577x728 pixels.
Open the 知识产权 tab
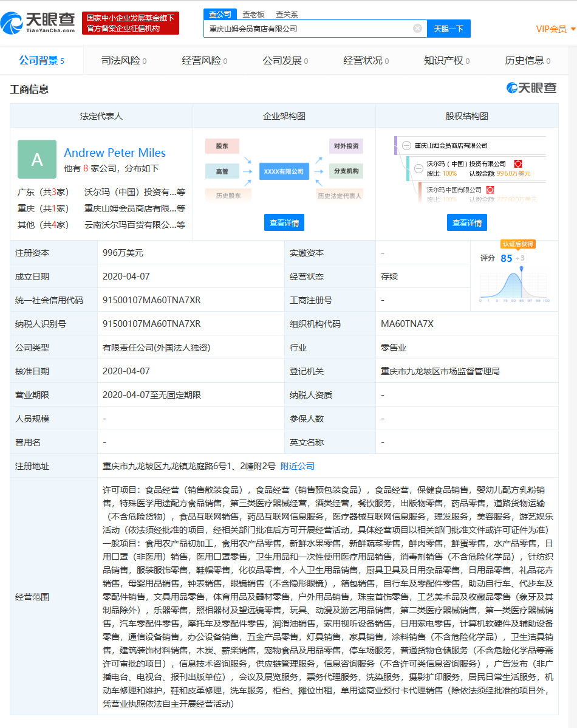[446, 61]
